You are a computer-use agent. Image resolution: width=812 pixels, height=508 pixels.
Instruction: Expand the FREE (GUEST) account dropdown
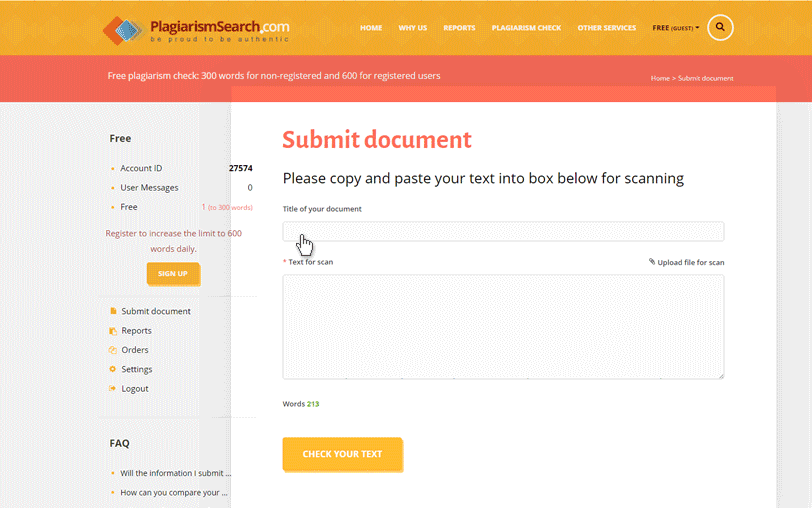(675, 28)
